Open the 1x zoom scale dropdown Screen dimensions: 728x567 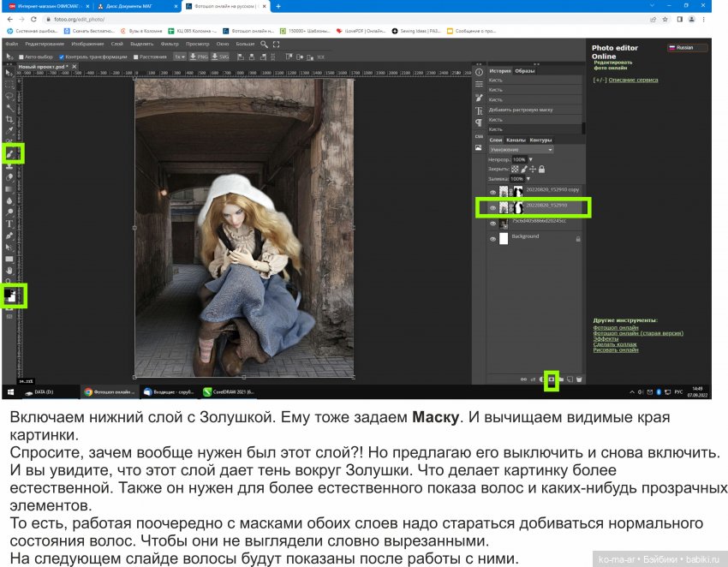[178, 57]
